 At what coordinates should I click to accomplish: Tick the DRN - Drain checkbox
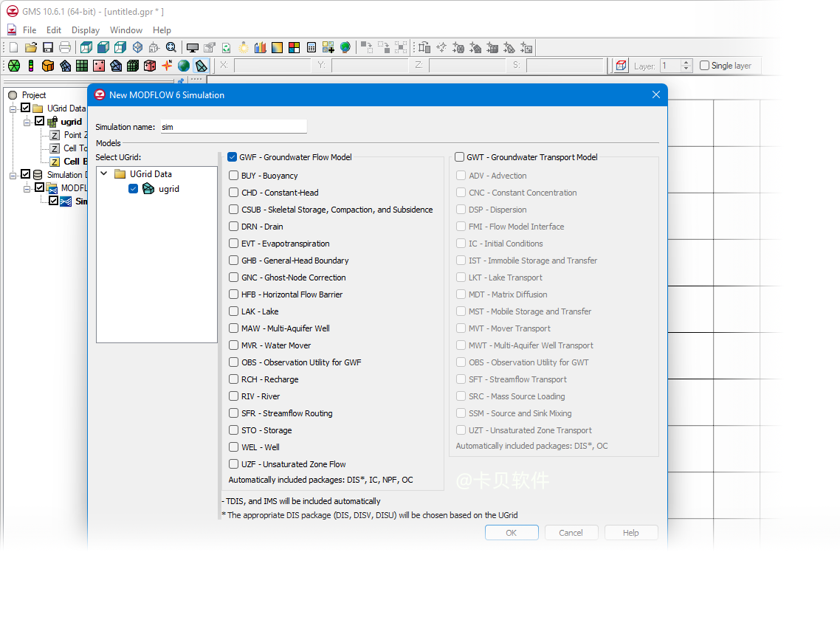tap(233, 227)
